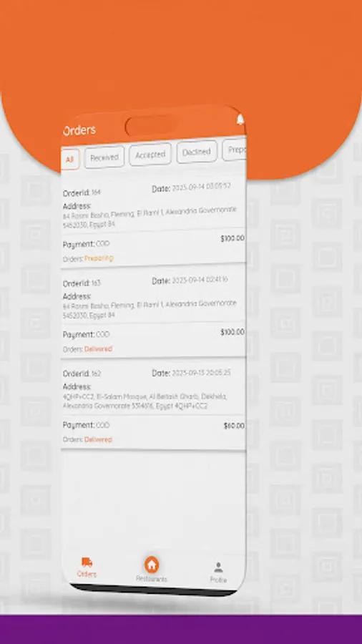Screen dimensions: 362x644
Task: Tap the Preparing status of order 164
Action: pyautogui.click(x=99, y=258)
